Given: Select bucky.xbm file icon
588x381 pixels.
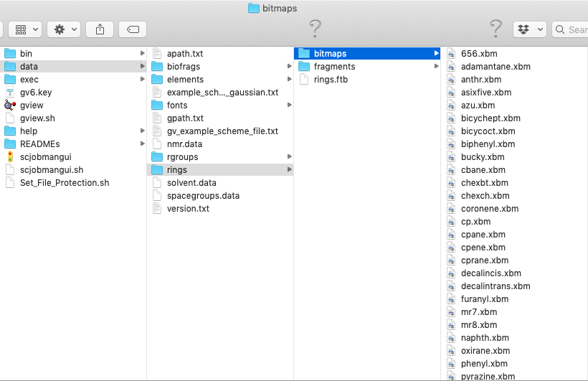Looking at the screenshot, I should pos(451,157).
